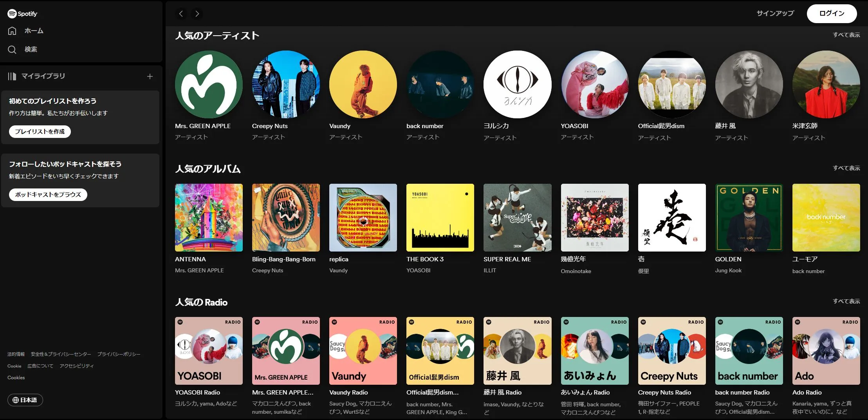Screen dimensions: 868x420
Task: Open Creepy Nuts Radio cover
Action: (x=672, y=351)
